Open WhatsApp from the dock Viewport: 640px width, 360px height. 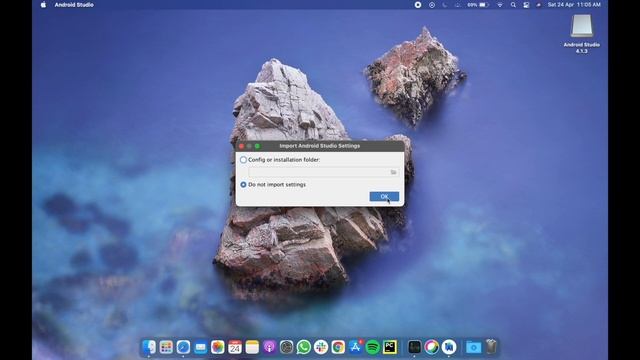[304, 347]
